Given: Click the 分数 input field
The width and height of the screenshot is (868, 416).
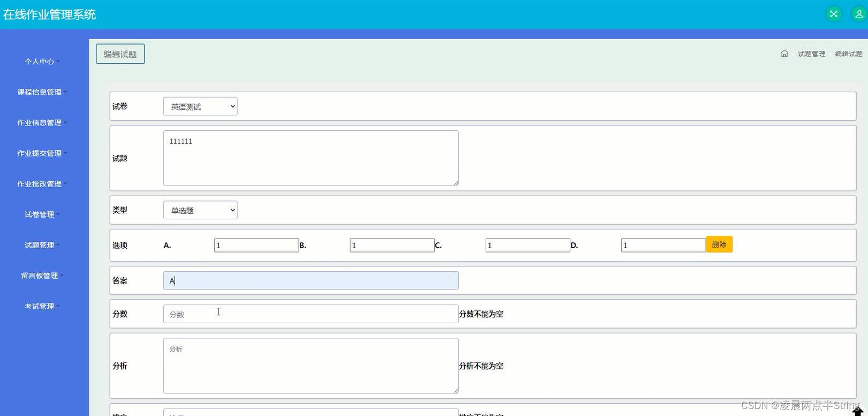Looking at the screenshot, I should pyautogui.click(x=311, y=314).
